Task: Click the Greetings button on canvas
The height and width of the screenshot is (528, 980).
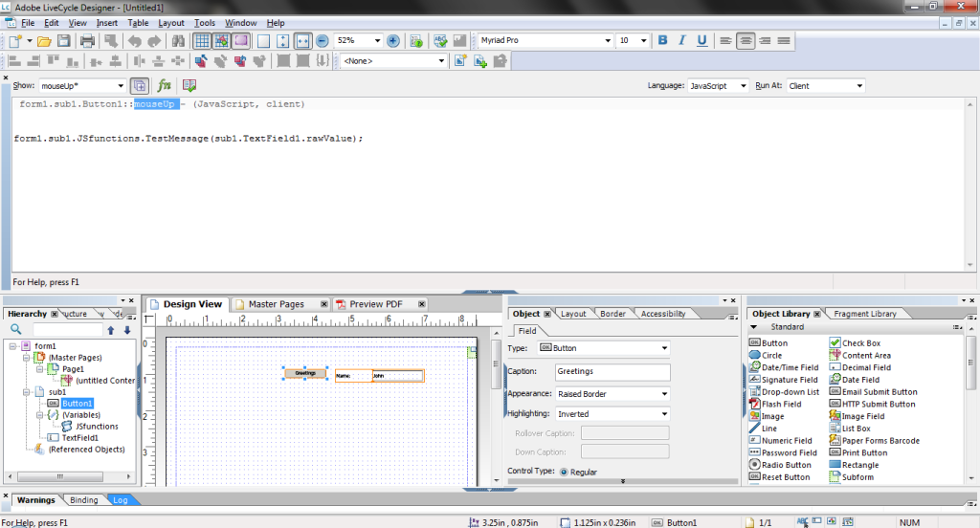Action: [x=305, y=373]
